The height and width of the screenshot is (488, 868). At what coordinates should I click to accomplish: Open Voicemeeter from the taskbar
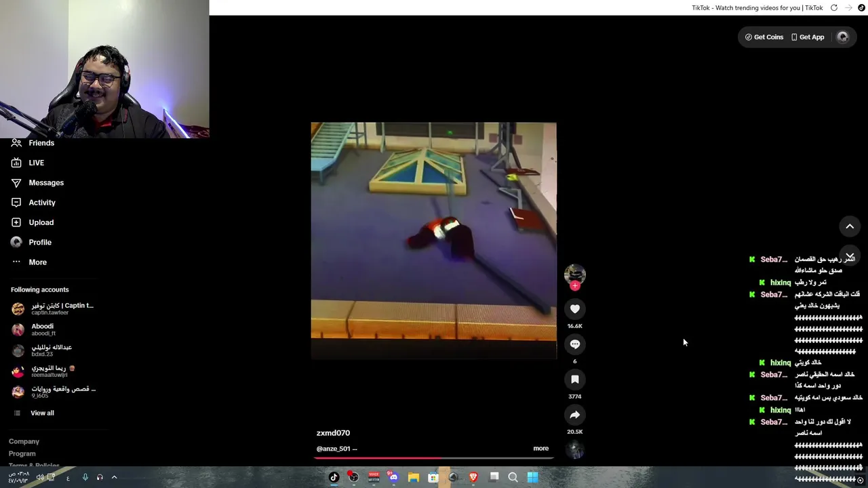click(x=374, y=477)
